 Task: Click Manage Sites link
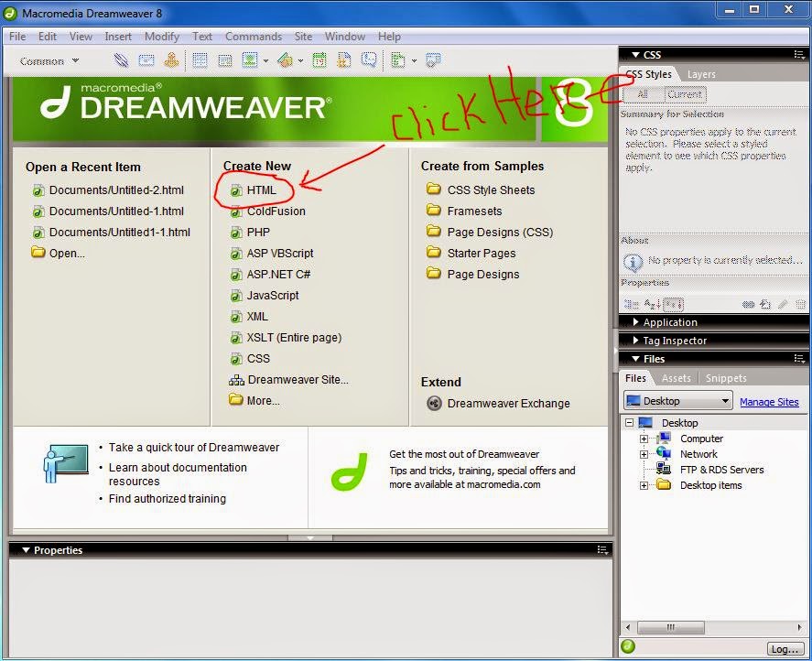[x=769, y=402]
